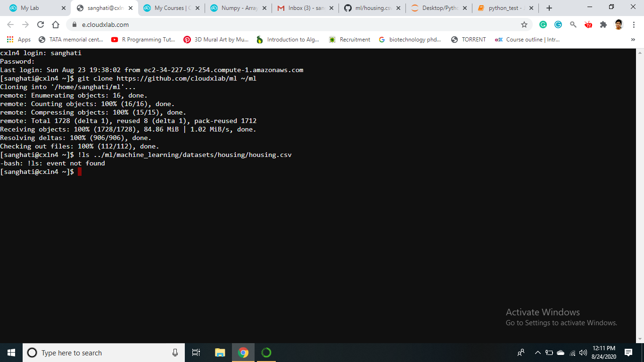Switch to the ml/housing.csv GitHub tab
Screen dimensions: 644x362
click(x=373, y=8)
